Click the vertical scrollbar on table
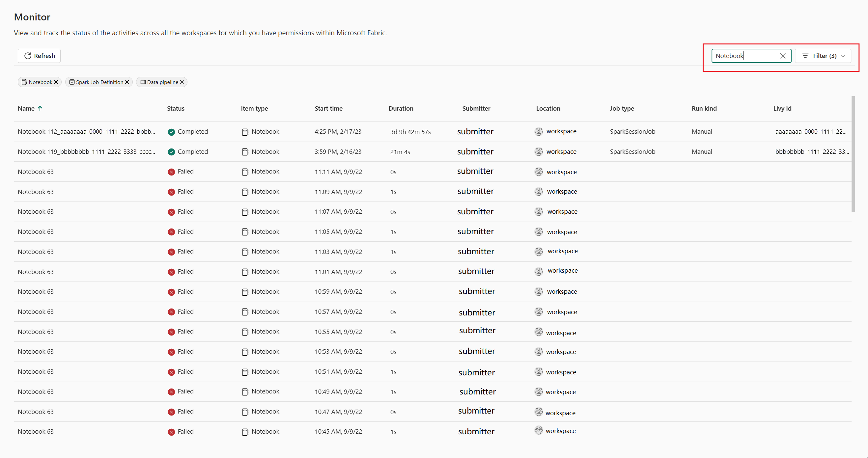868x458 pixels. pos(853,154)
